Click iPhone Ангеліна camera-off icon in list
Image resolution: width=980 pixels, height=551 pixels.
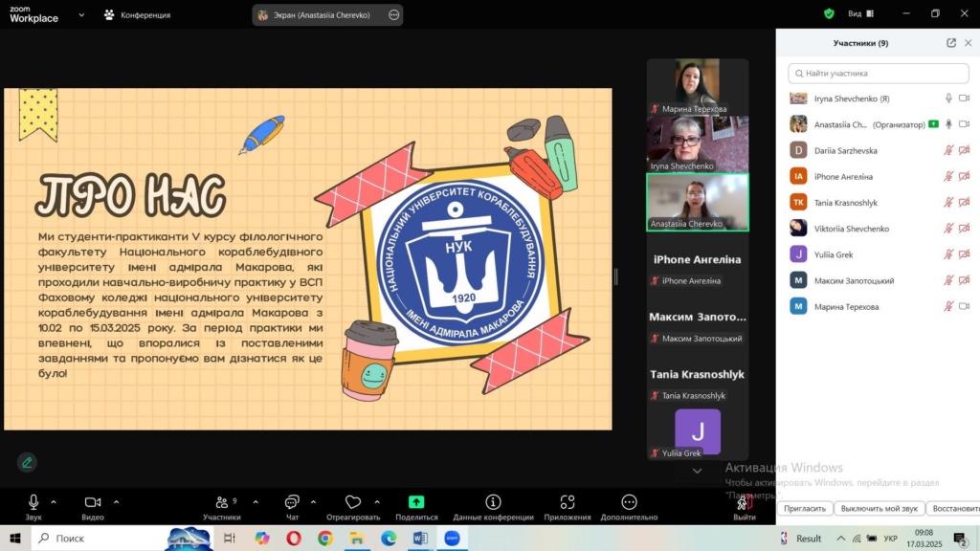(965, 176)
